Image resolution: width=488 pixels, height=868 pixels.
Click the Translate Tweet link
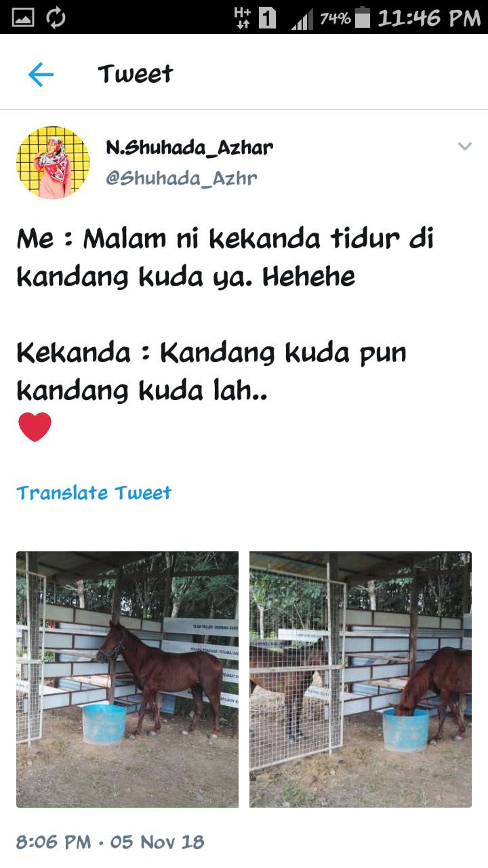(x=94, y=493)
